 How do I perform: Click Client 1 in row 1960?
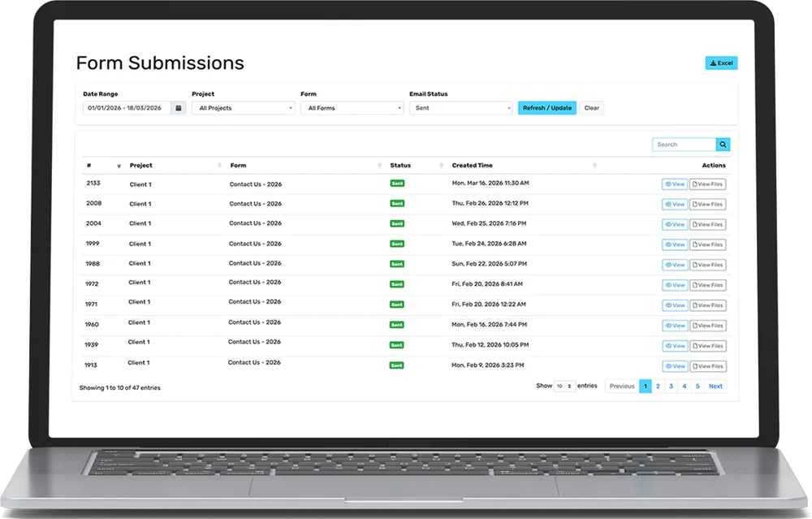tap(139, 322)
